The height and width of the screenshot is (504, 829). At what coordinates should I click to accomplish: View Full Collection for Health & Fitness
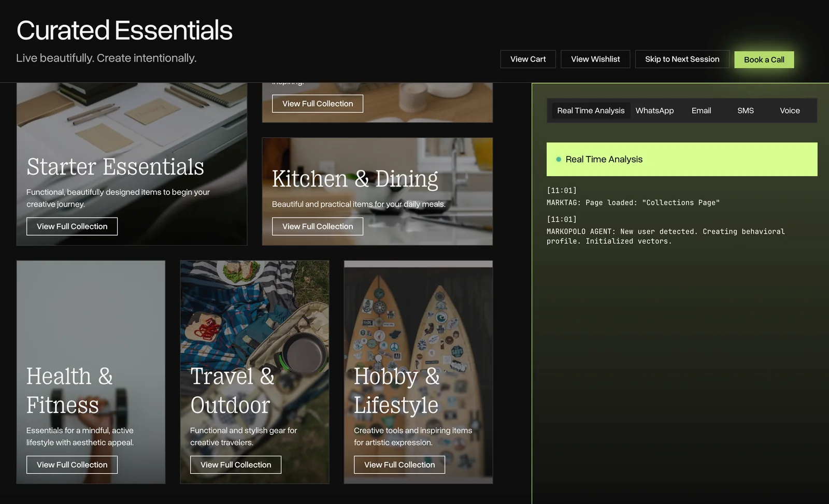[x=72, y=465]
